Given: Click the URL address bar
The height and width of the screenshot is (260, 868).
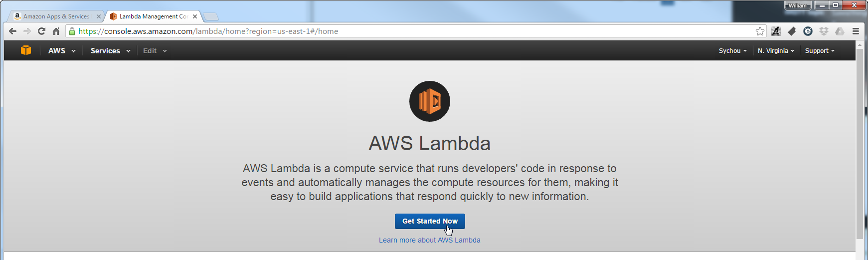Looking at the screenshot, I should [414, 31].
